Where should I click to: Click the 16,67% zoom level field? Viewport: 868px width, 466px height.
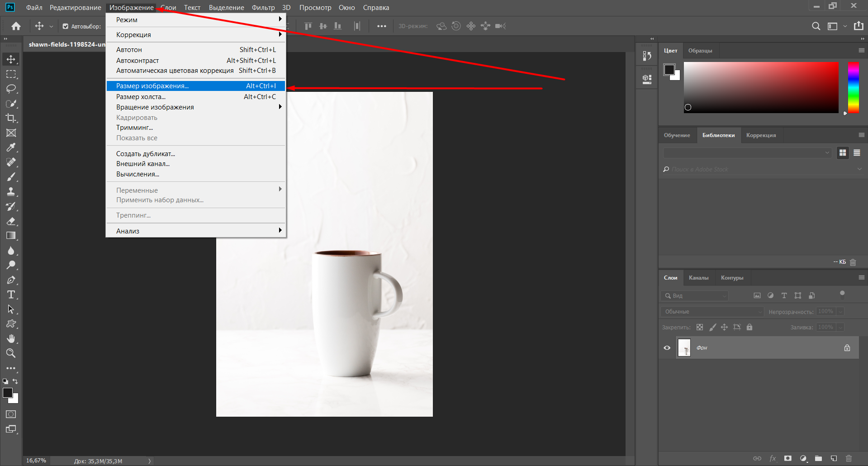pyautogui.click(x=36, y=461)
